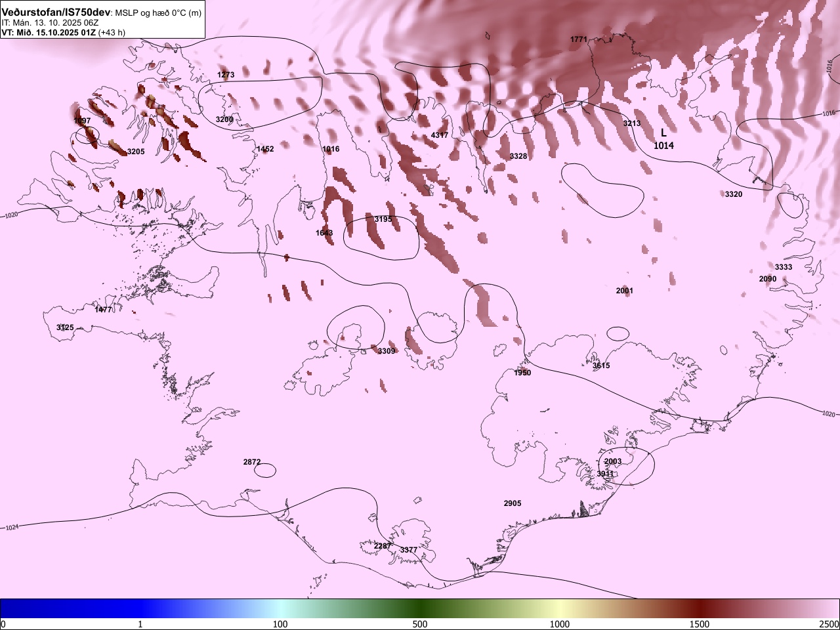Click the 3205 height label
The height and width of the screenshot is (630, 840).
(x=136, y=152)
